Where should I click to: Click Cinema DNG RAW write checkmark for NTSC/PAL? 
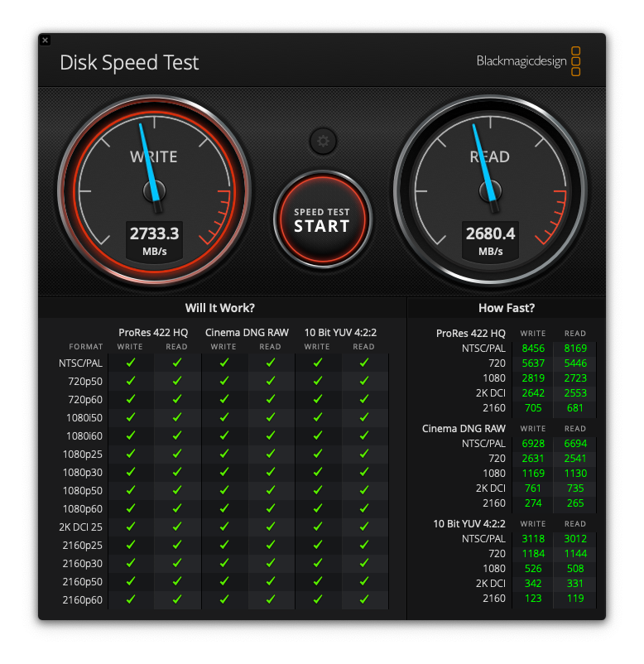click(224, 363)
